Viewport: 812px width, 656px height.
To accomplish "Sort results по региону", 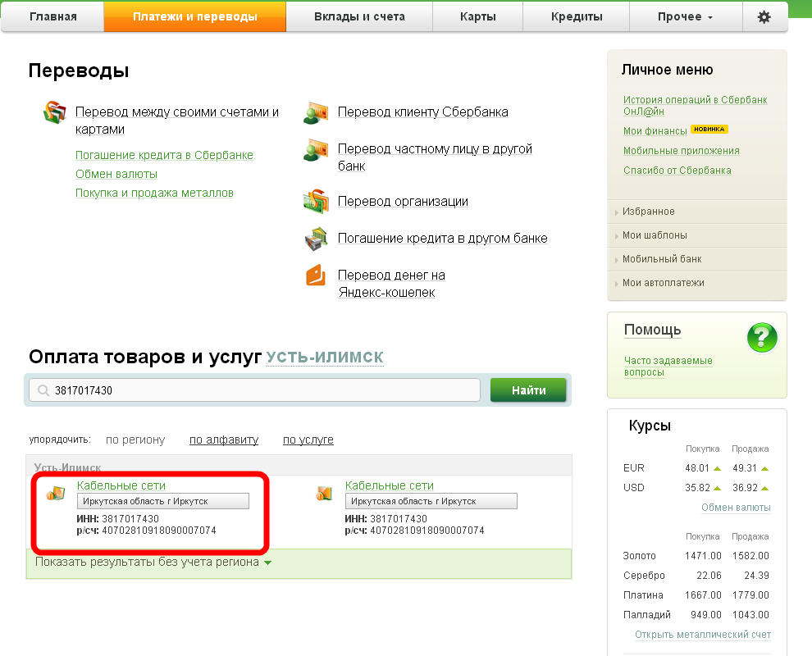I will (x=135, y=440).
